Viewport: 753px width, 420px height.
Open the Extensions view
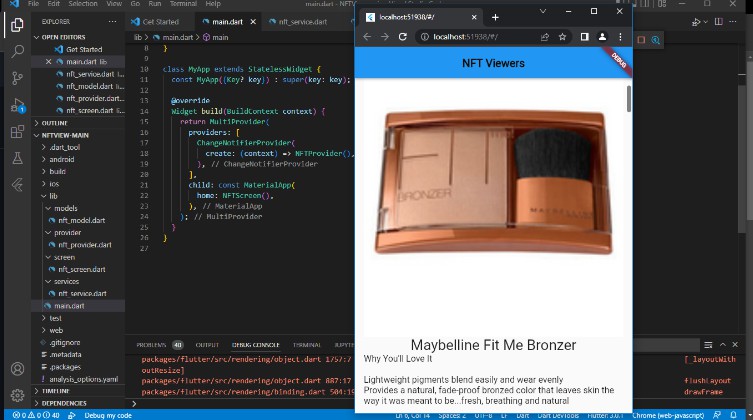[x=17, y=132]
